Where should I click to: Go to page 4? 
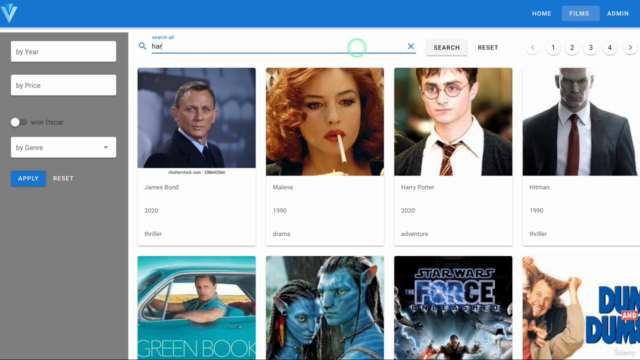tap(610, 48)
